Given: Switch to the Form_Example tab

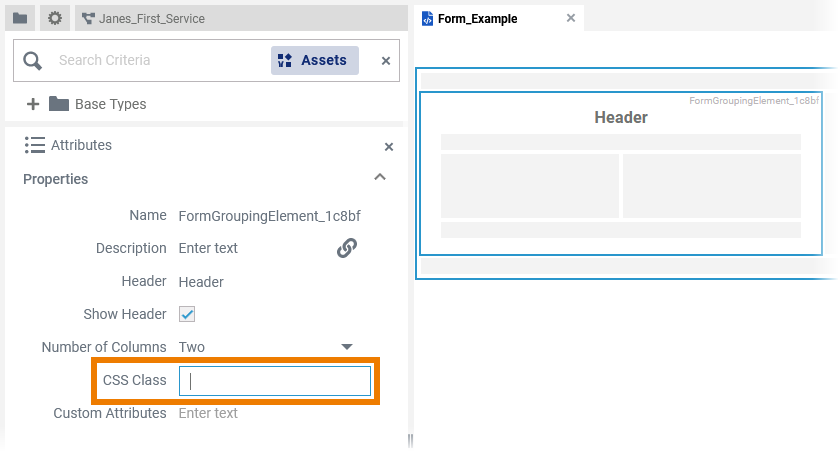Looking at the screenshot, I should (477, 18).
